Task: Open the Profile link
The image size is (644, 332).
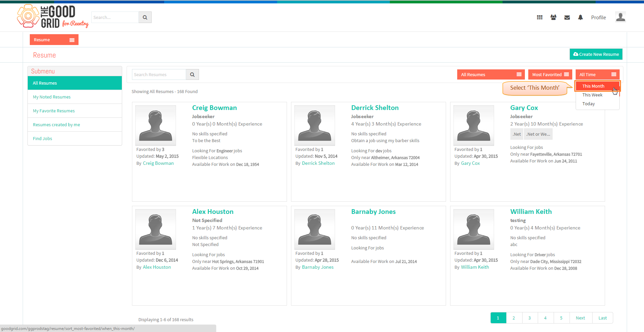Action: coord(598,18)
